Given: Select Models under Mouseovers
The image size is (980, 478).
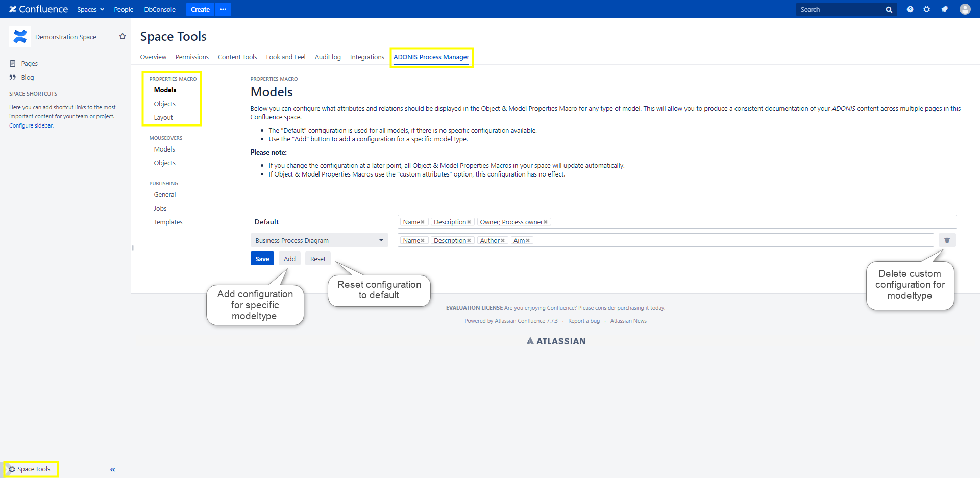Looking at the screenshot, I should (x=164, y=149).
